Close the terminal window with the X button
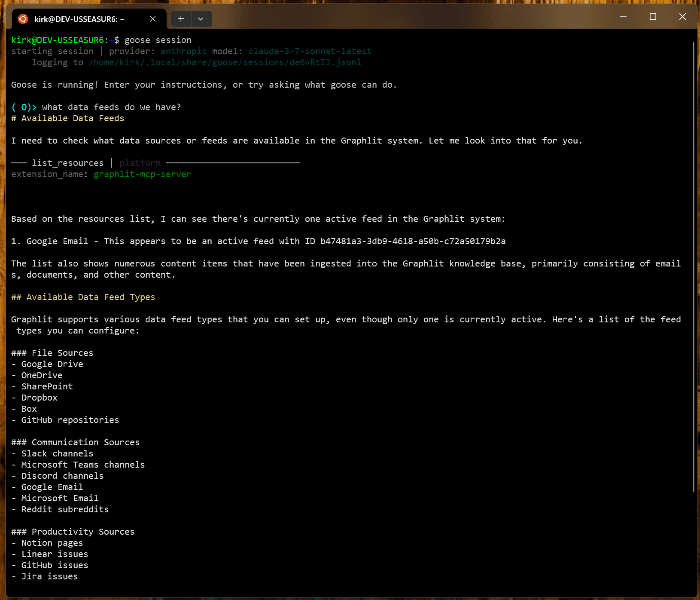Image resolution: width=700 pixels, height=600 pixels. tap(682, 17)
